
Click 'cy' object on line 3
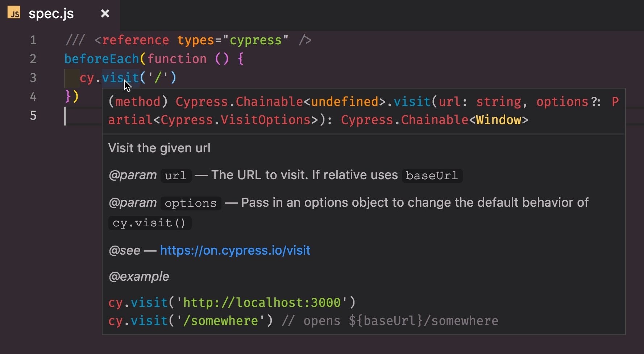click(87, 78)
